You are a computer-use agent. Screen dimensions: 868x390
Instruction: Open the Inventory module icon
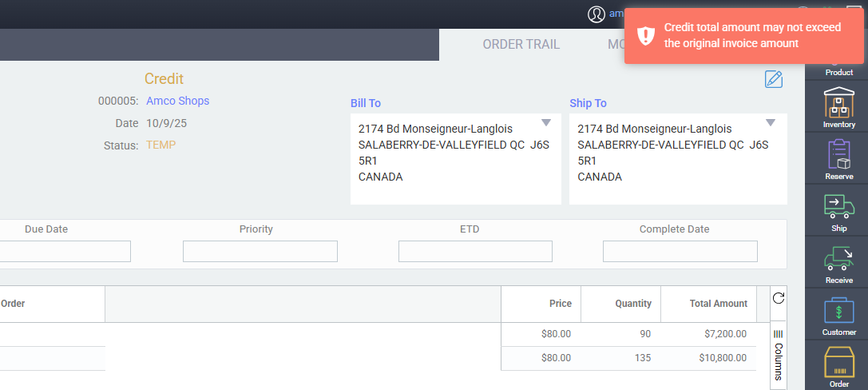[x=838, y=105]
